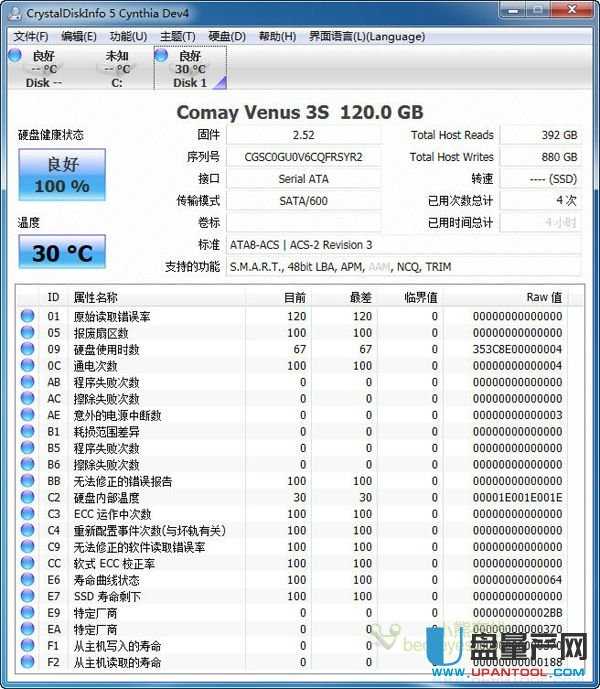The image size is (600, 689).
Task: Click the empty 卷标 volume label field
Action: point(303,223)
